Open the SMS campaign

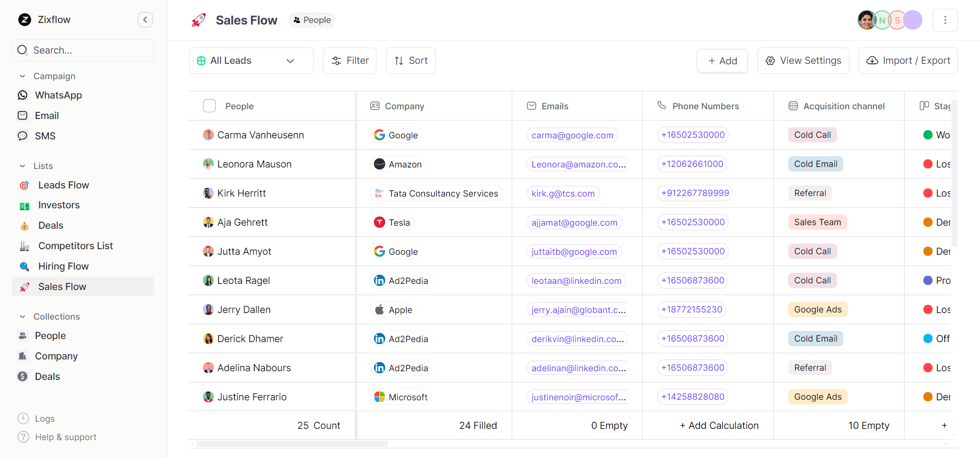point(45,136)
